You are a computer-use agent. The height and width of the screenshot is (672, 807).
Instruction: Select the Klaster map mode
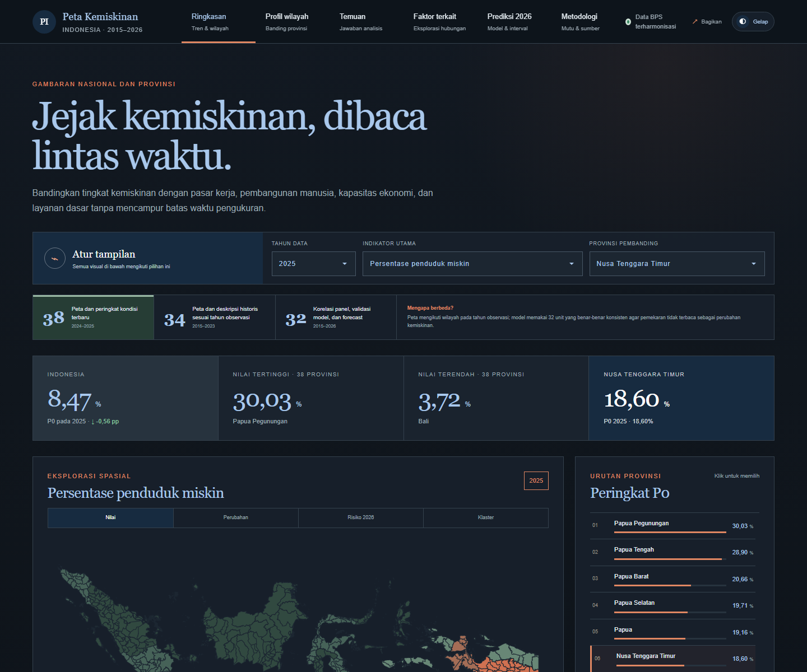tap(486, 517)
